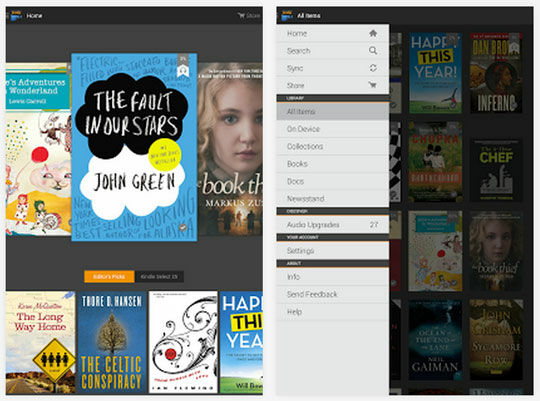The width and height of the screenshot is (540, 401).
Task: Select the Search menu entry
Action: [333, 51]
